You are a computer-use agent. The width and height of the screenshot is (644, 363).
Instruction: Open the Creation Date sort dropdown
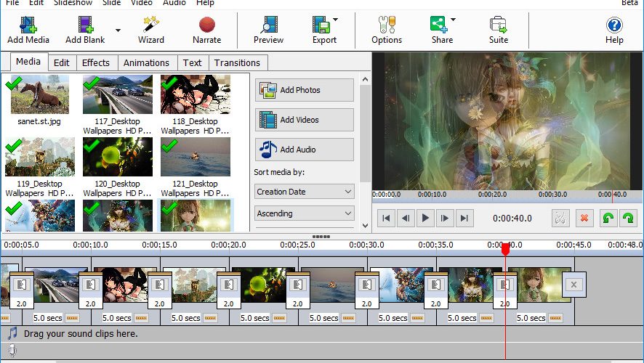[304, 192]
